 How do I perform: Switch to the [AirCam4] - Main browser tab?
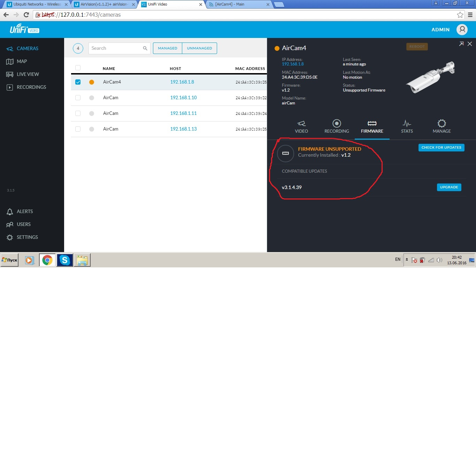pos(238,4)
